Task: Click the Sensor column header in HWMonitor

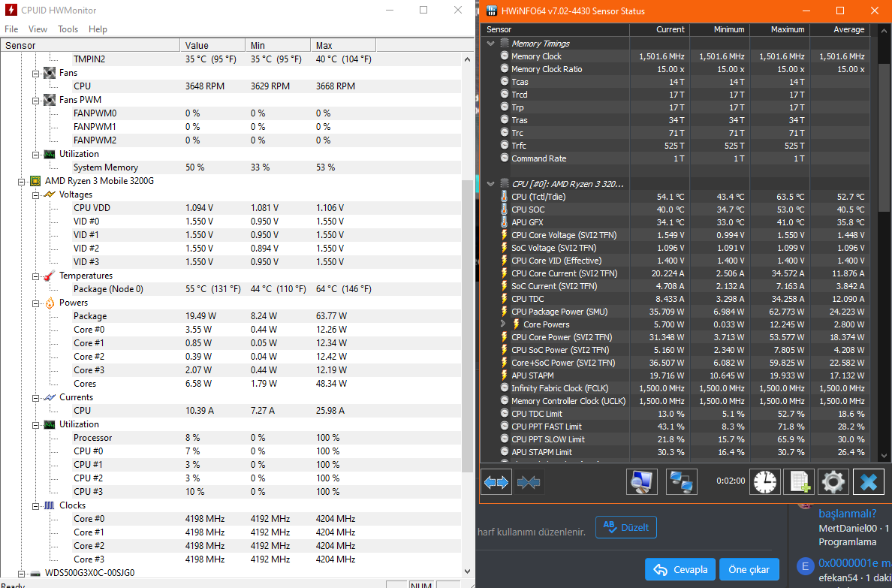Action: [90, 46]
